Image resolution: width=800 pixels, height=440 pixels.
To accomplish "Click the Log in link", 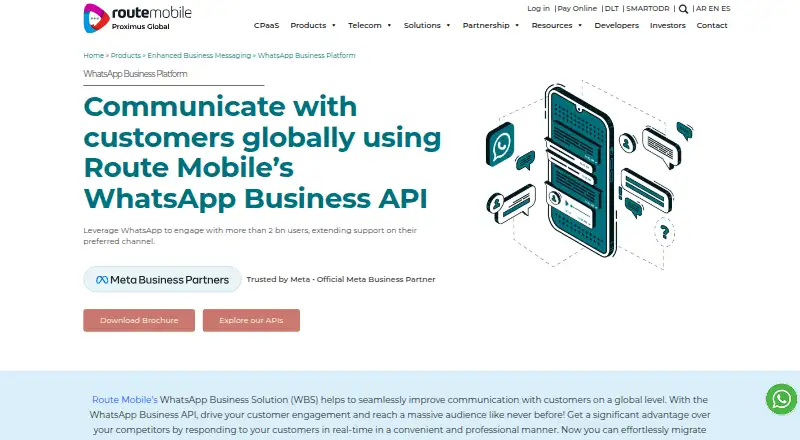I will pyautogui.click(x=538, y=8).
